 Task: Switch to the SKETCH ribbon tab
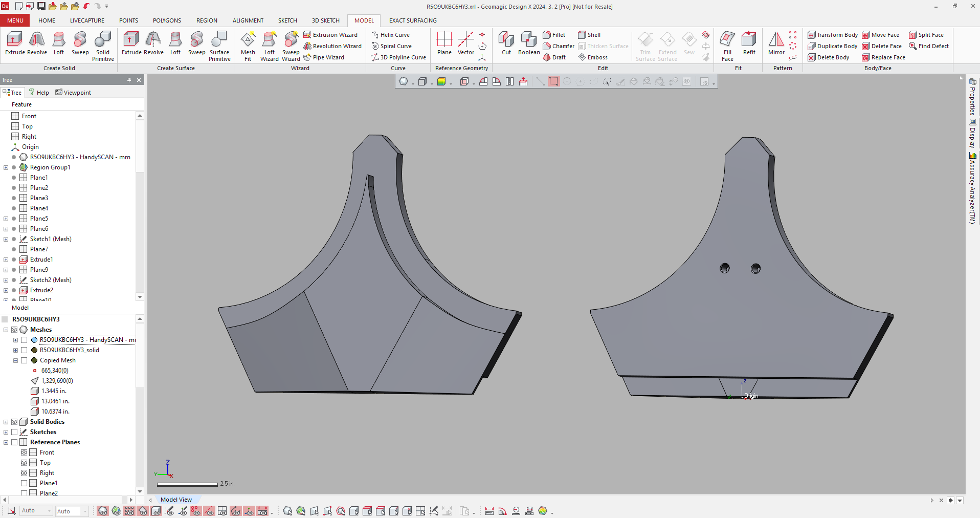[x=287, y=20]
